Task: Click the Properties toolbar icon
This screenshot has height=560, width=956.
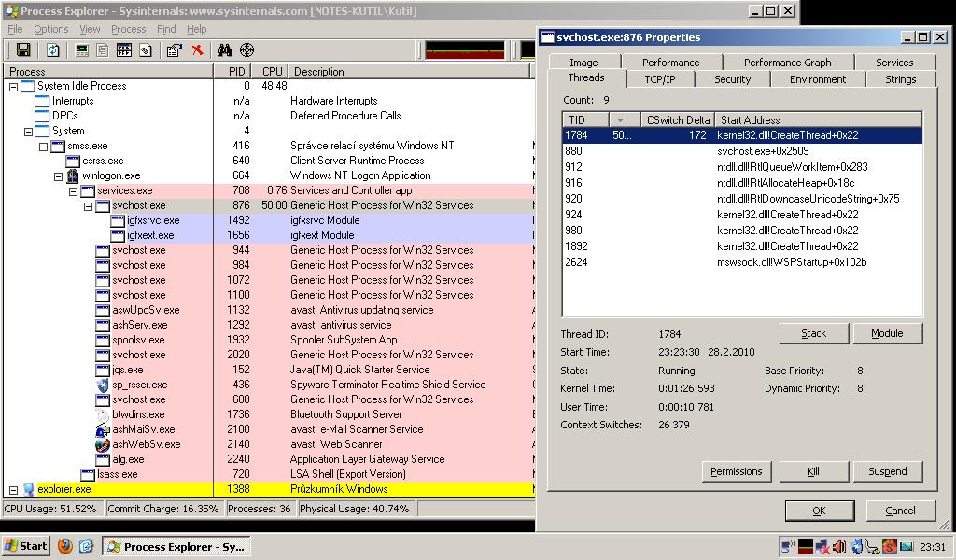Action: 175,50
